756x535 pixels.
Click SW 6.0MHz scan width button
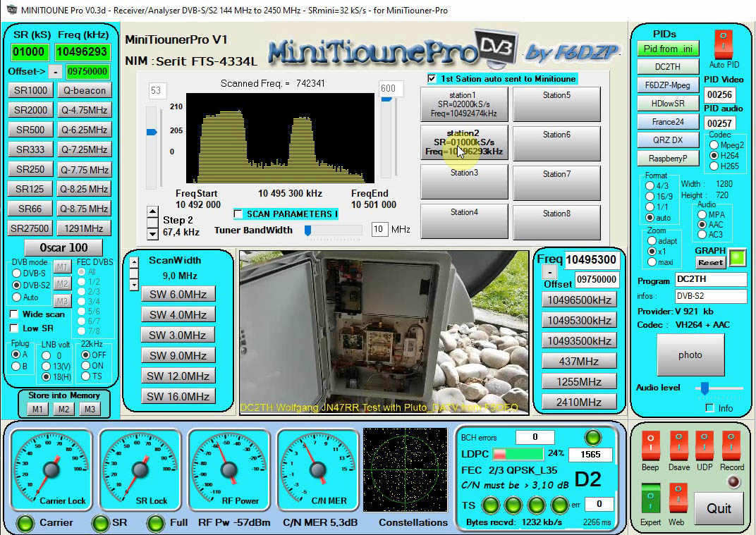(x=178, y=295)
